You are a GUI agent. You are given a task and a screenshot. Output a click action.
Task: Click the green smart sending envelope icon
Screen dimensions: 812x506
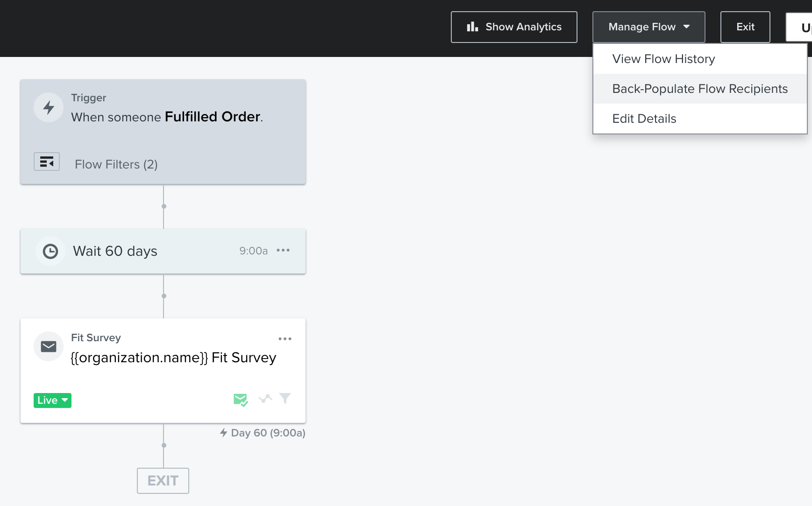pyautogui.click(x=241, y=400)
